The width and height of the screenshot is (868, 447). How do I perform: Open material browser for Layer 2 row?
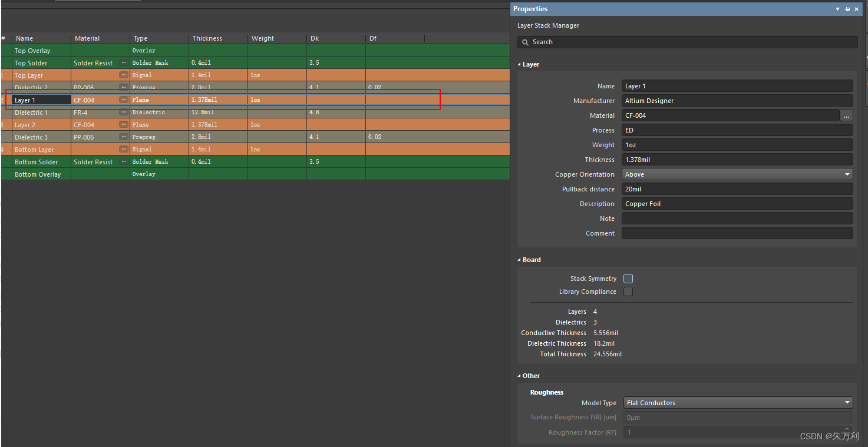[123, 124]
